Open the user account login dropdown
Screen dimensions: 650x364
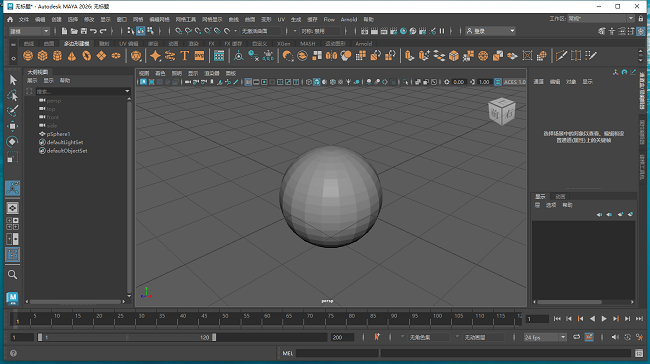point(490,31)
